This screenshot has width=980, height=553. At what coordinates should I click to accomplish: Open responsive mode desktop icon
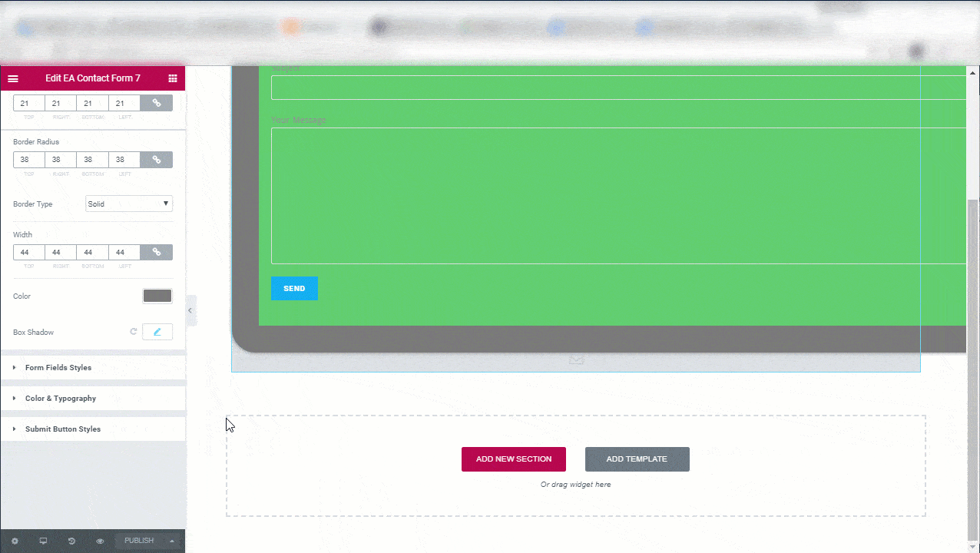tap(43, 541)
